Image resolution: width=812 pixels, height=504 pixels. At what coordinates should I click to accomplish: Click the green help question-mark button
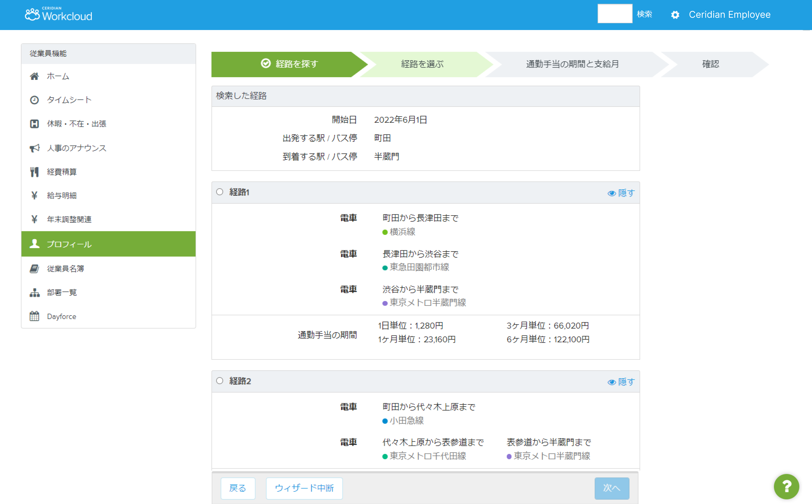click(786, 486)
